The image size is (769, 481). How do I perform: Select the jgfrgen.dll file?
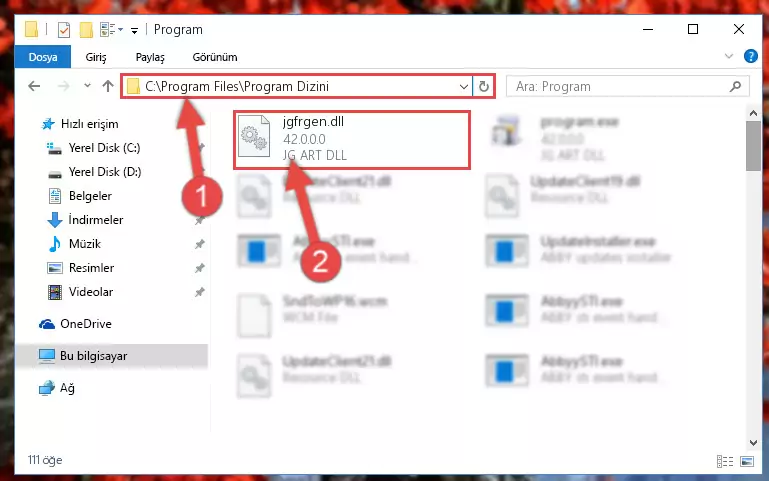(352, 140)
